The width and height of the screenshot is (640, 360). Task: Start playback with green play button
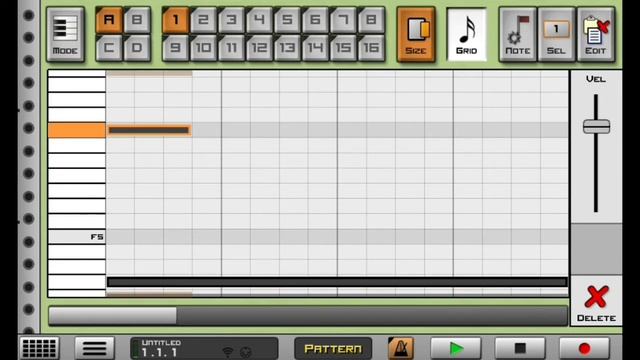click(x=456, y=348)
